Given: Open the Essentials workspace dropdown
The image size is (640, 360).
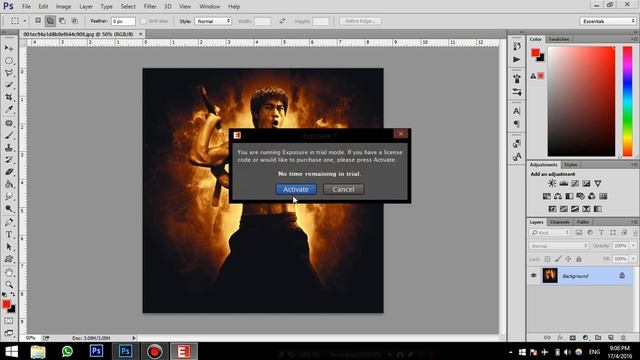Looking at the screenshot, I should coord(608,21).
